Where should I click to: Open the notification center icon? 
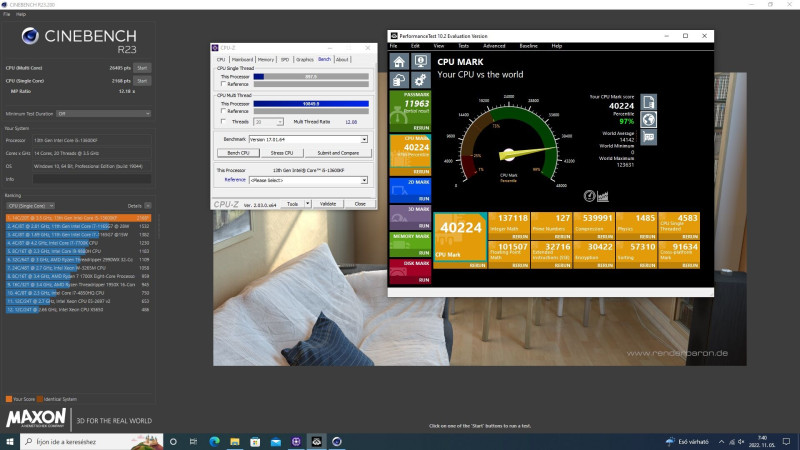coord(786,441)
